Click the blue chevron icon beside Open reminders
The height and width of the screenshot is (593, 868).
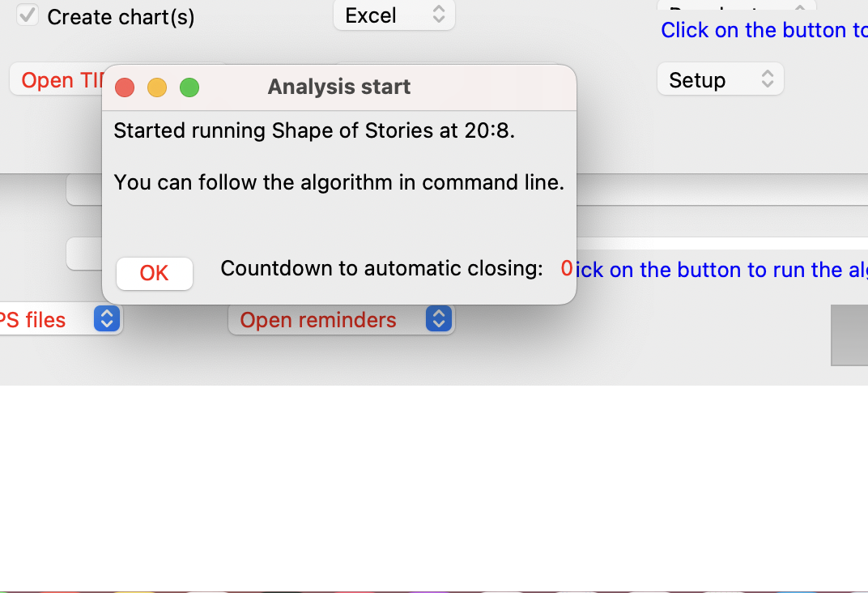pos(438,319)
